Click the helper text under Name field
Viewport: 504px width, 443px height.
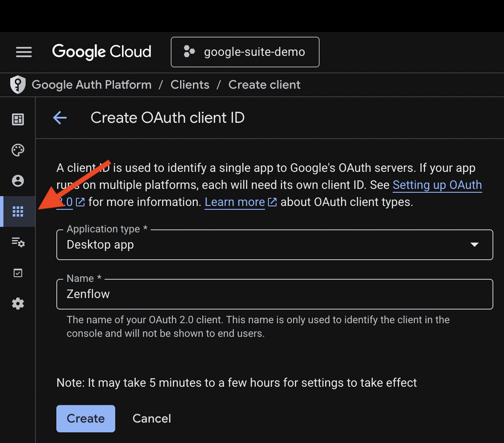(258, 326)
